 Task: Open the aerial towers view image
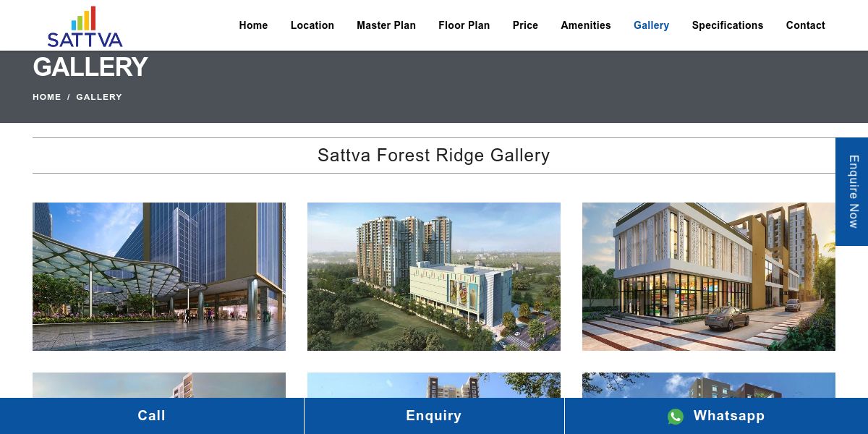point(434,276)
